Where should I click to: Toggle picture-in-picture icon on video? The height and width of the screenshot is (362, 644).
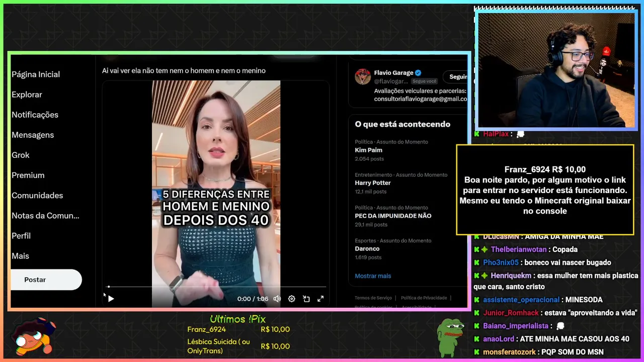pos(306,299)
